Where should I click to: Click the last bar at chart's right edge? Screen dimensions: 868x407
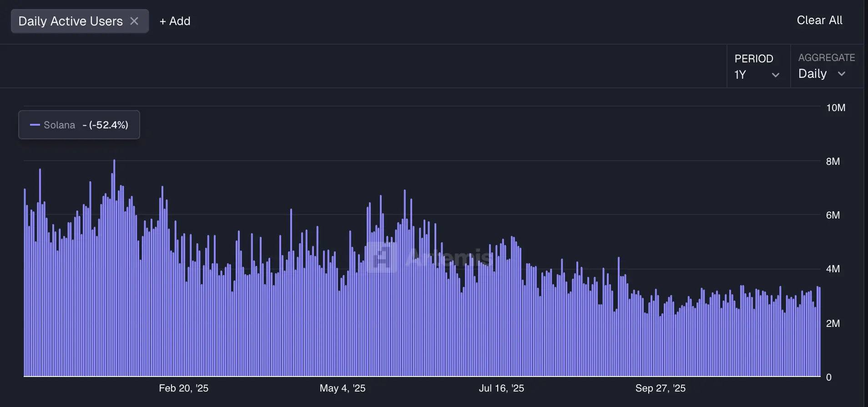(819, 332)
